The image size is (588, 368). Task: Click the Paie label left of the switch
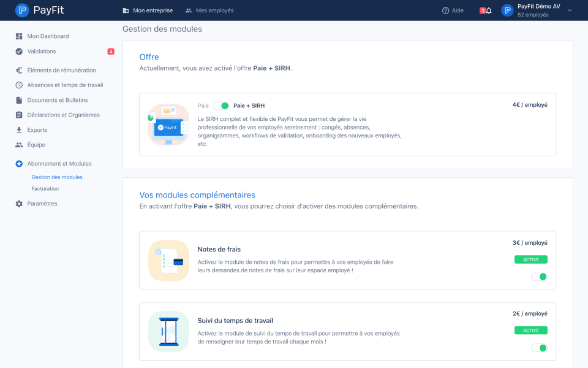point(203,106)
